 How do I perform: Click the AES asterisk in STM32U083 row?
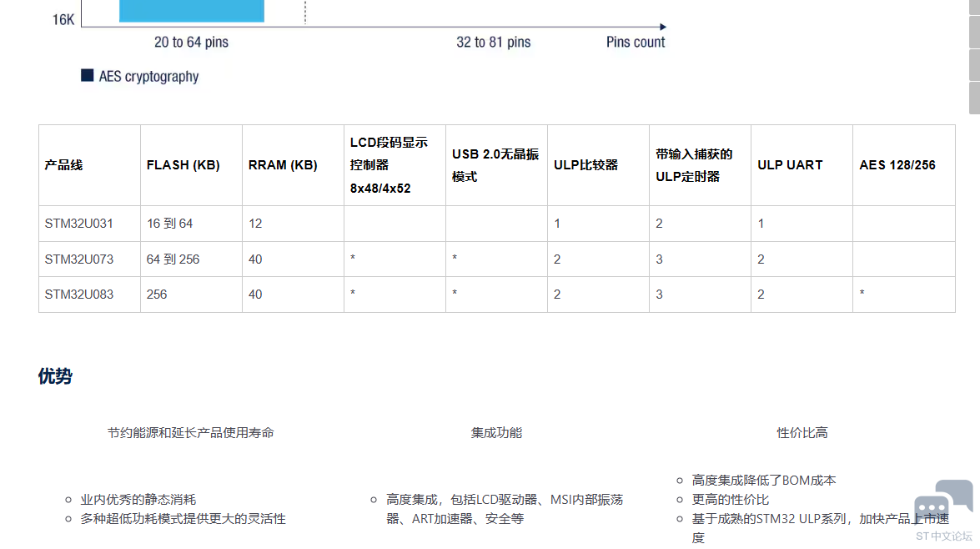(862, 295)
